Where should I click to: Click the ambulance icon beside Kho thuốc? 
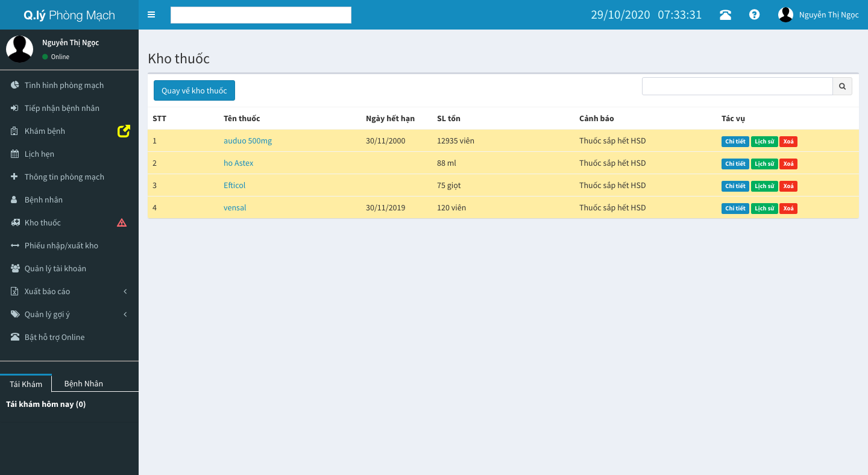15,222
